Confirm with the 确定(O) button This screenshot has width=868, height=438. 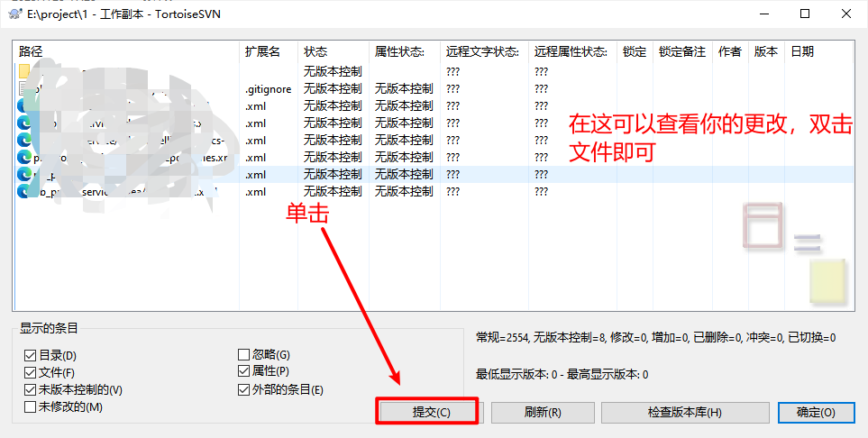816,413
